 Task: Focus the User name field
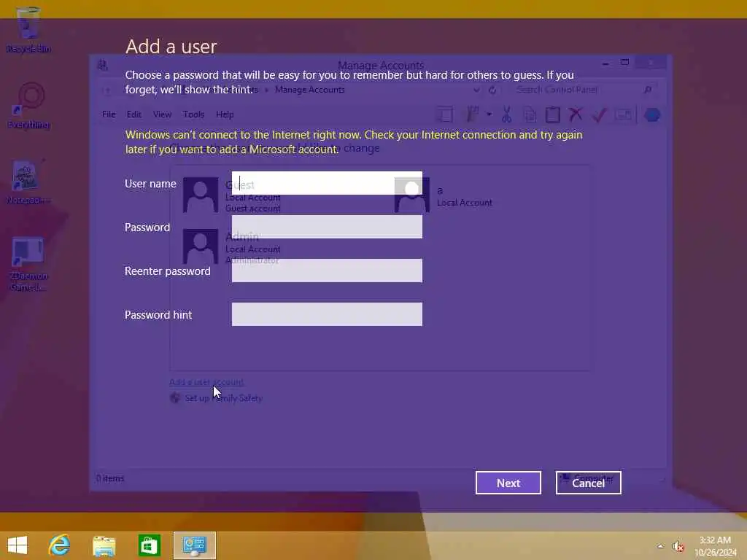(327, 183)
